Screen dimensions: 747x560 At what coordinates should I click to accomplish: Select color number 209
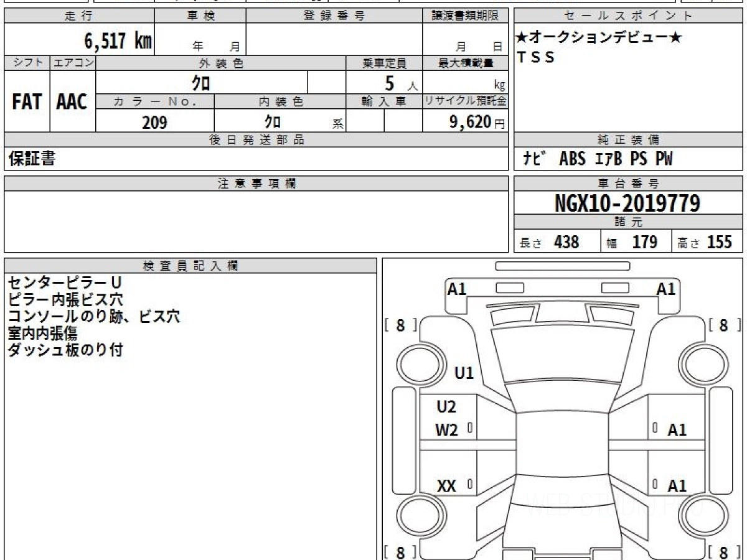point(155,122)
